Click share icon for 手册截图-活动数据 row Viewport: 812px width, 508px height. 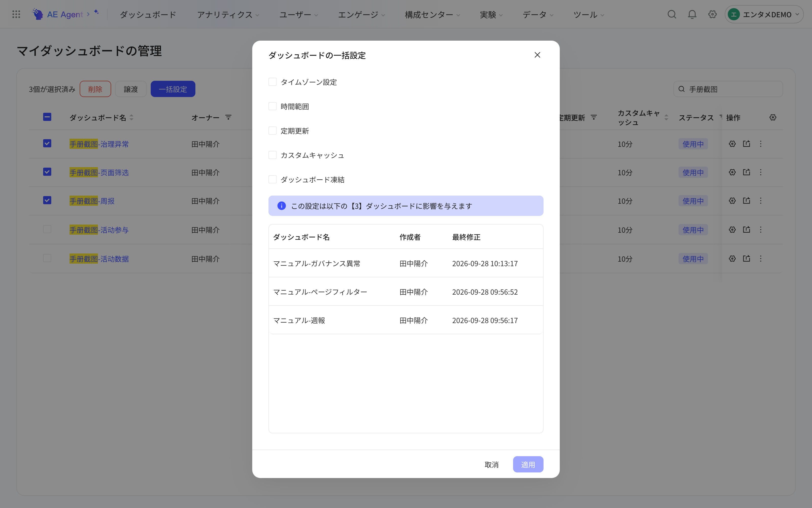[747, 258]
